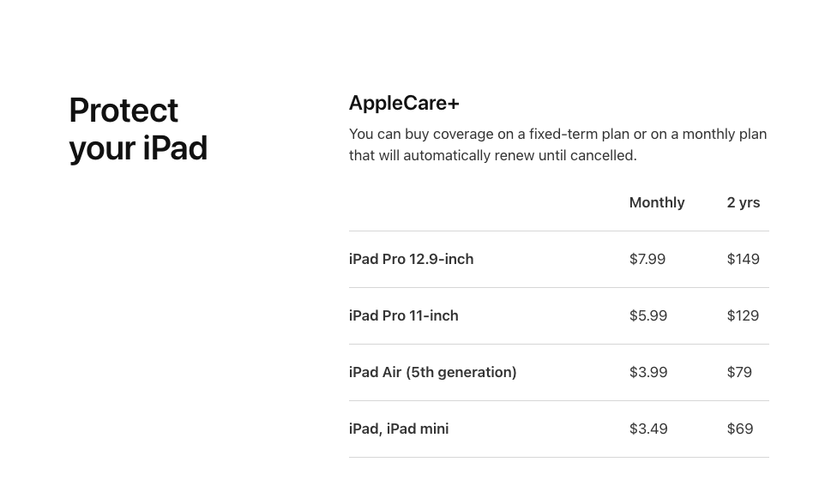831x504 pixels.
Task: Click the $3.99 monthly price
Action: (x=648, y=372)
